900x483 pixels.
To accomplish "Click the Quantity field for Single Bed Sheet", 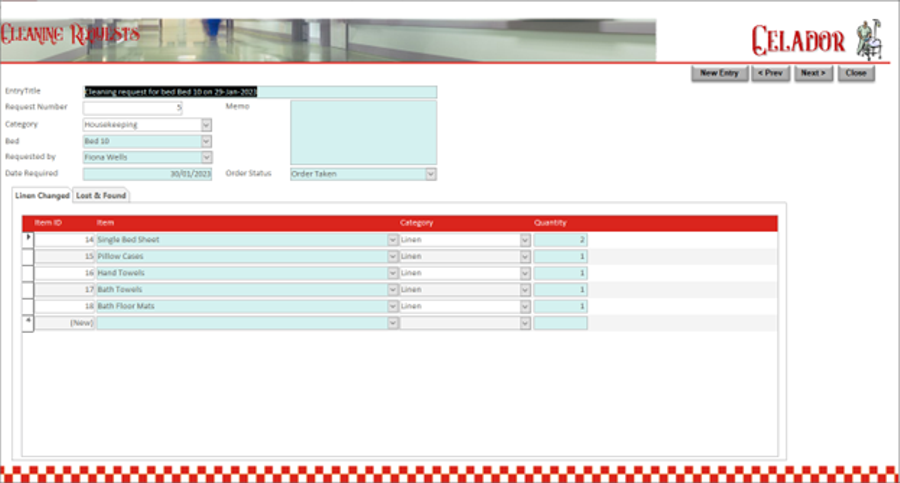I will [560, 240].
